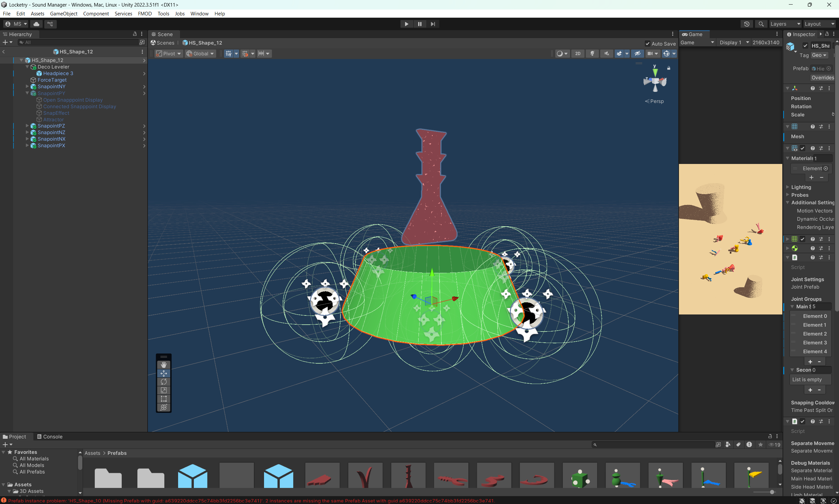Click the Hierarchy search field
The width and height of the screenshot is (839, 504).
click(x=78, y=42)
